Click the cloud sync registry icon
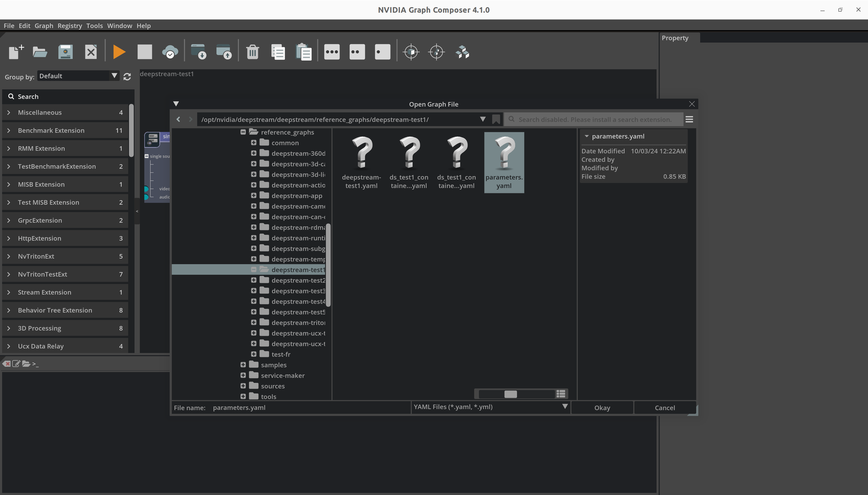The width and height of the screenshot is (868, 495). coord(170,52)
